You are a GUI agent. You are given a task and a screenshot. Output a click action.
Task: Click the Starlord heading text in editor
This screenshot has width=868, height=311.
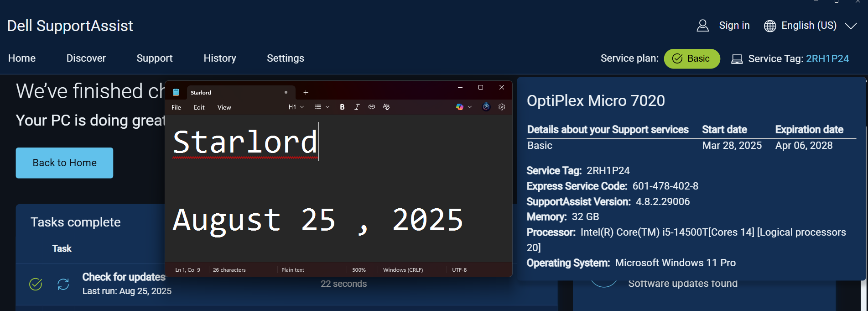click(245, 142)
